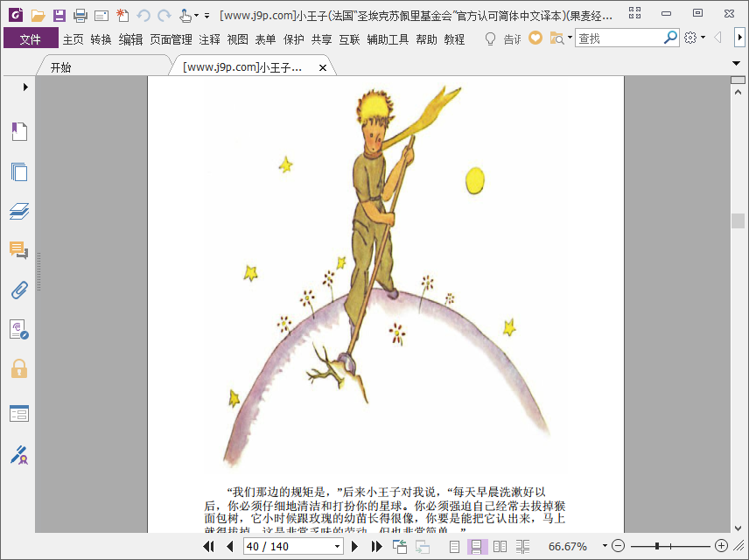Open digital signatures panel in sidebar
The height and width of the screenshot is (560, 749).
tap(19, 330)
